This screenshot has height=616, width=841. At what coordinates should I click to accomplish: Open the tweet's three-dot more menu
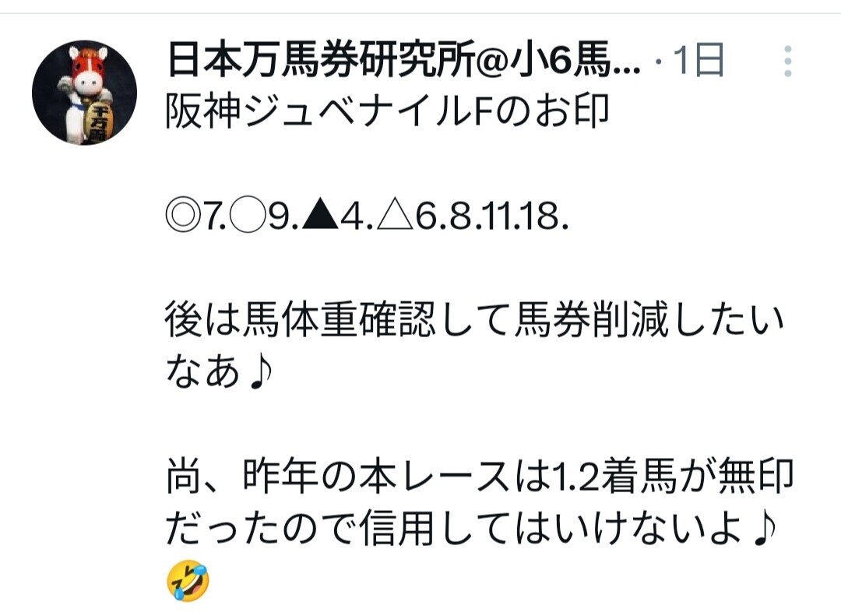click(787, 61)
